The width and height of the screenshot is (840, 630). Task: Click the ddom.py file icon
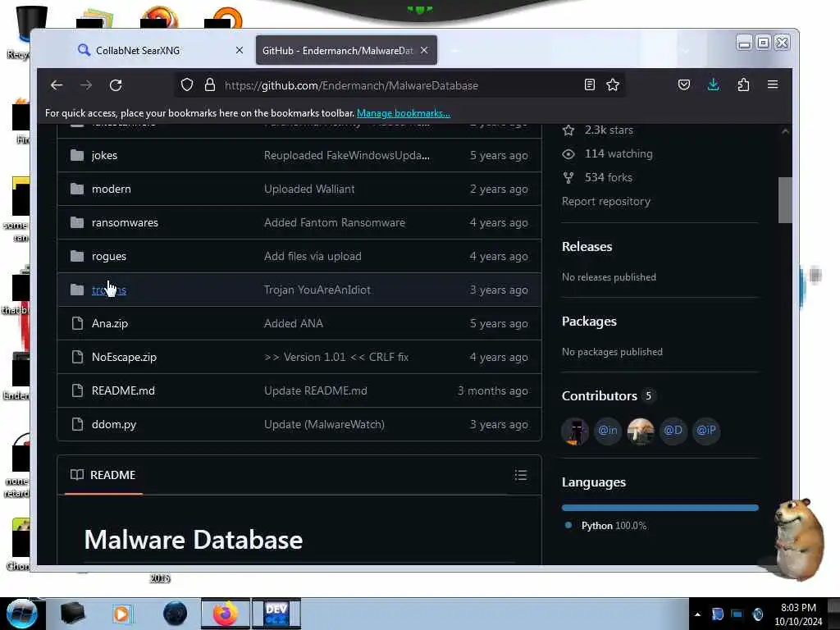pyautogui.click(x=77, y=424)
